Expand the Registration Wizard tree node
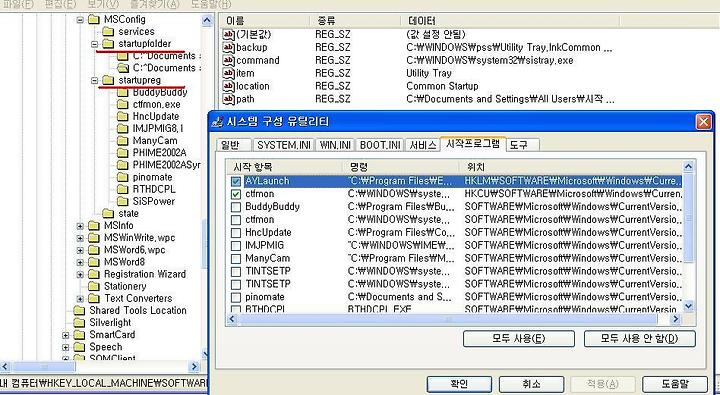Image resolution: width=720 pixels, height=395 pixels. (x=80, y=274)
